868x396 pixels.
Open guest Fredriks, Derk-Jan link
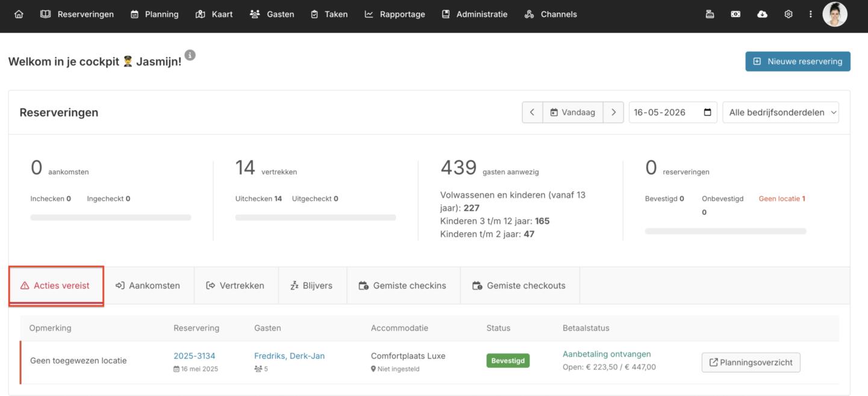[x=289, y=356]
